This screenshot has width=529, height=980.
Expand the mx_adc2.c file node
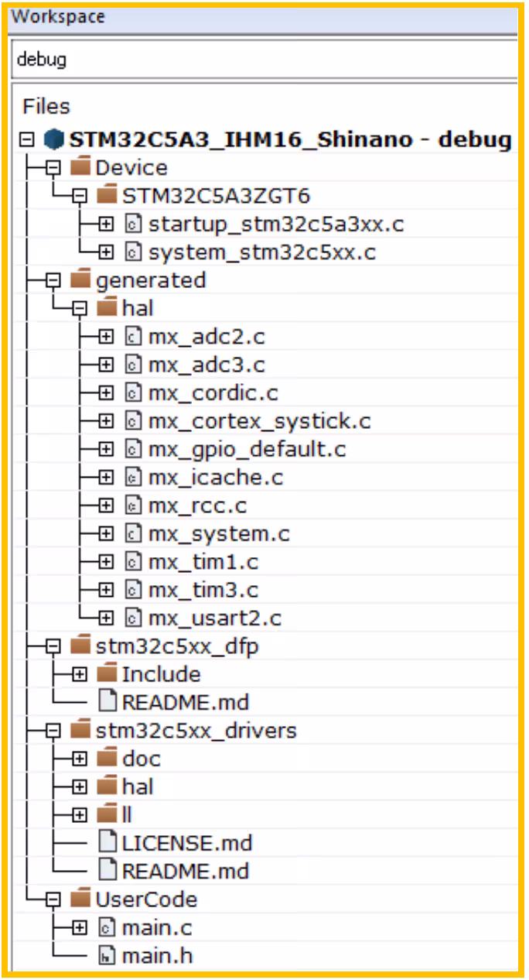point(106,337)
